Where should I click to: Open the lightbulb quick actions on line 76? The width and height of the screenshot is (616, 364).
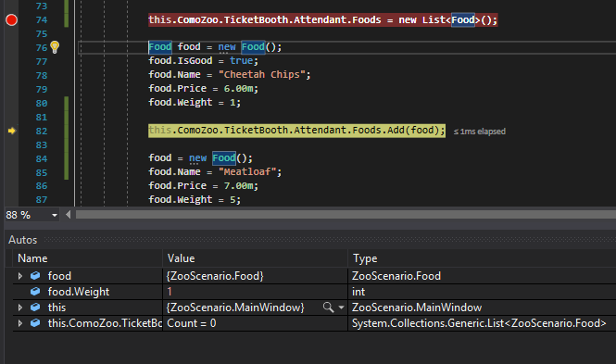click(55, 47)
